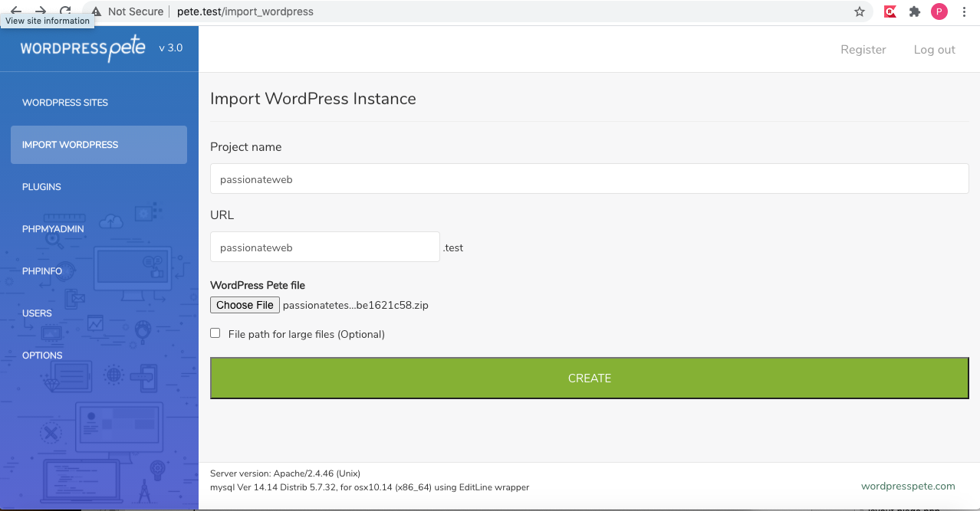
Task: Click the 'Import WordPress Instance' heading
Action: (x=313, y=99)
